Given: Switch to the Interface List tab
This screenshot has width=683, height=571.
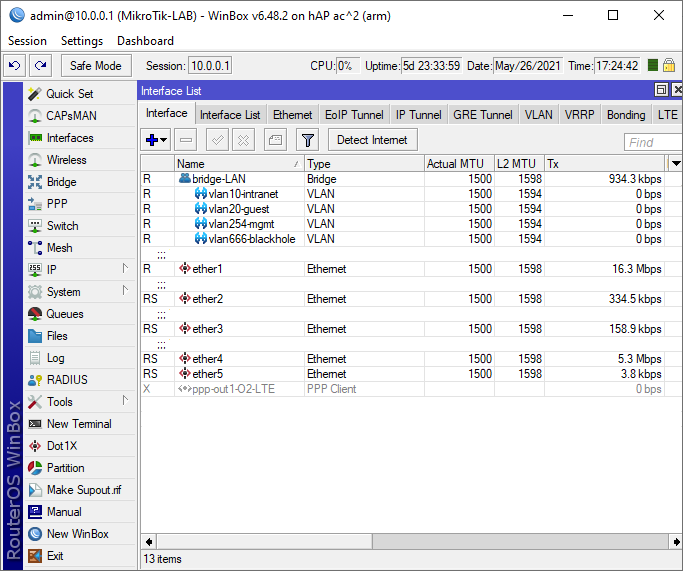Looking at the screenshot, I should [x=230, y=115].
